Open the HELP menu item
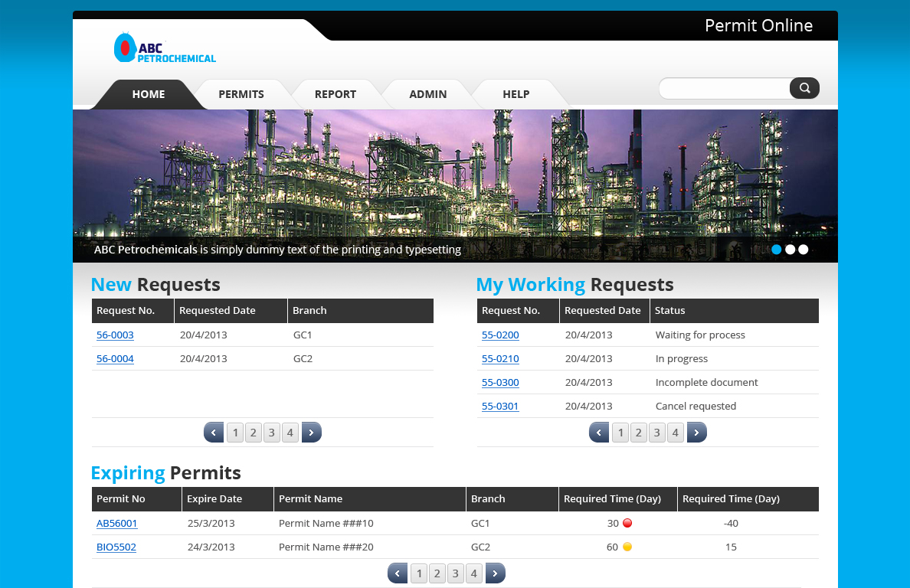This screenshot has width=910, height=588. coord(516,94)
